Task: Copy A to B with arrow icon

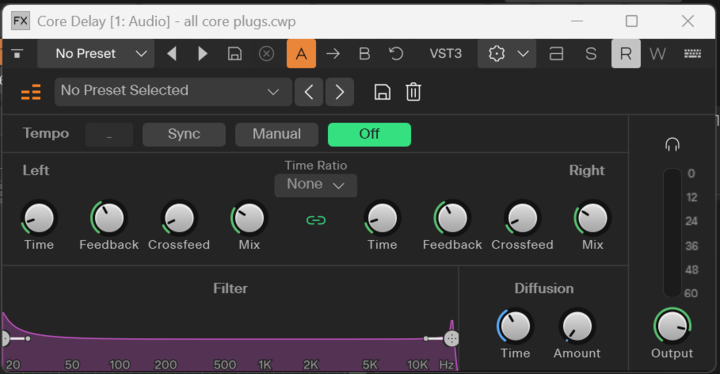Action: coord(333,54)
